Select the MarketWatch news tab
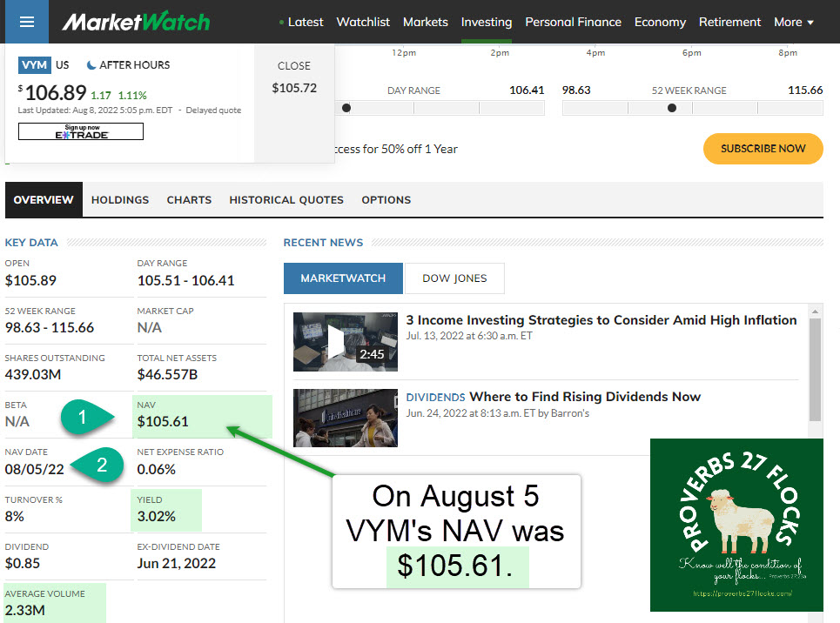The image size is (840, 623). pos(343,278)
